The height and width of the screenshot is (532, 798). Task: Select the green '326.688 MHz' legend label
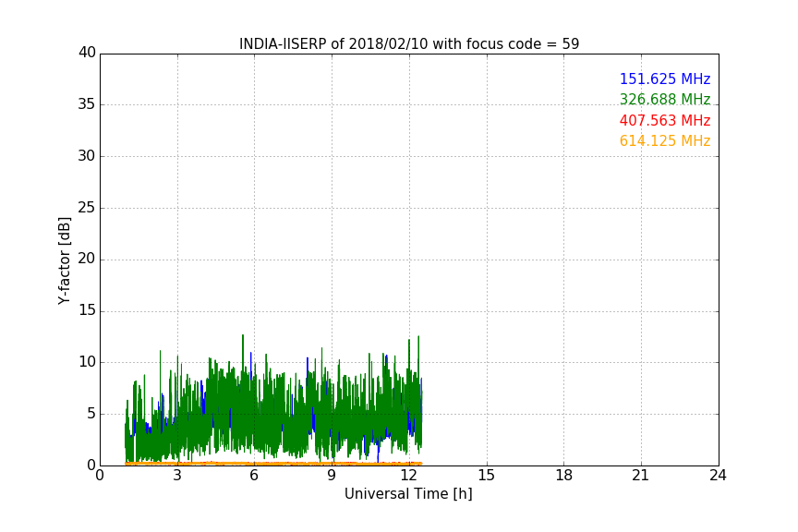(x=665, y=99)
